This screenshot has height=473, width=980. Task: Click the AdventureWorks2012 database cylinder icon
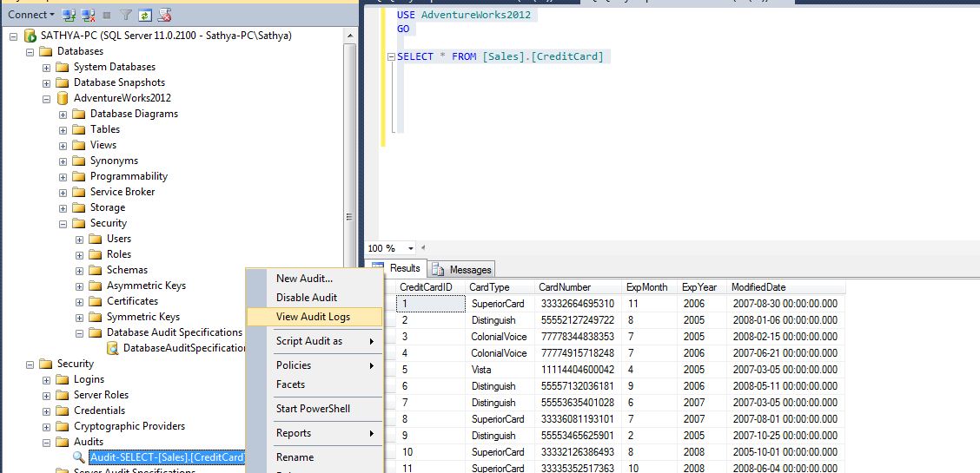pyautogui.click(x=63, y=98)
